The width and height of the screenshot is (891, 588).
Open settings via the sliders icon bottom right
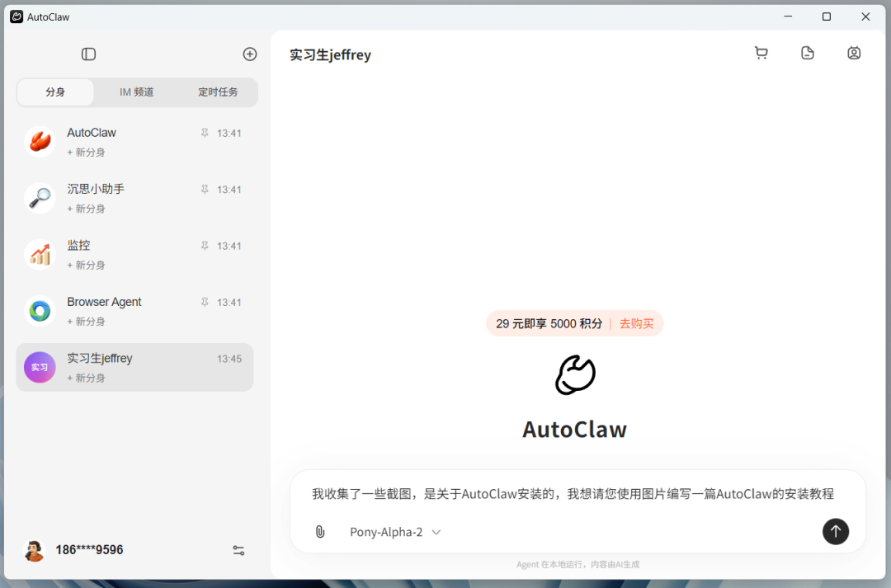[238, 550]
